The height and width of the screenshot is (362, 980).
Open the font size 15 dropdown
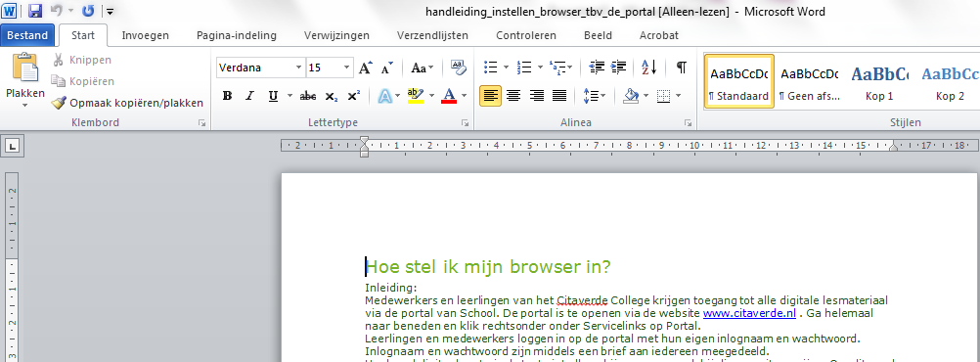point(347,68)
